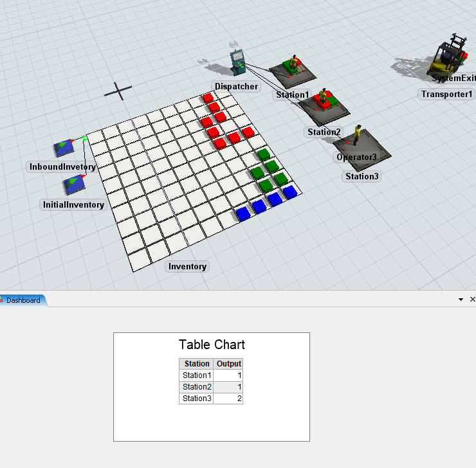Select the Station3 row in the table
The height and width of the screenshot is (468, 476).
coord(196,399)
